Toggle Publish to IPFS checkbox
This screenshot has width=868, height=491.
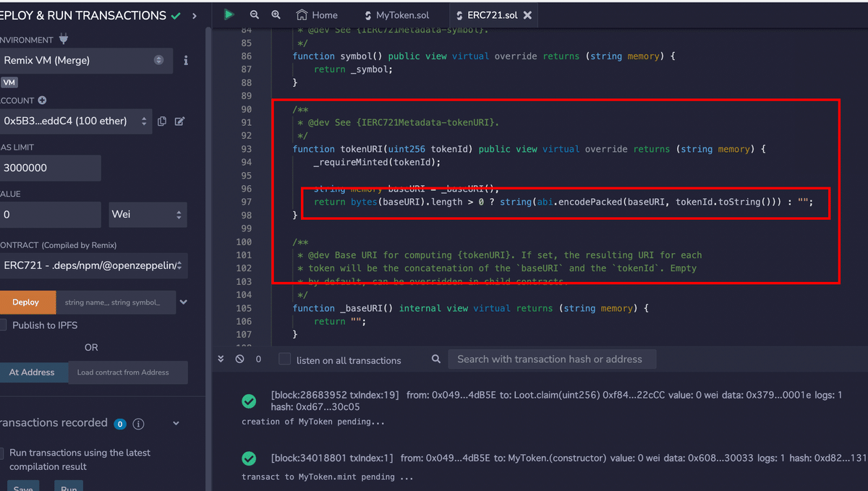[4, 325]
